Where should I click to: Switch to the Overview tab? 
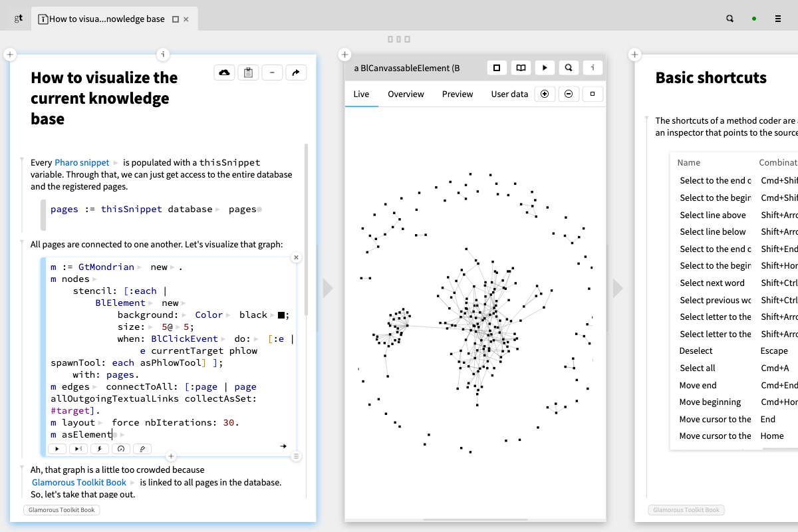(406, 94)
